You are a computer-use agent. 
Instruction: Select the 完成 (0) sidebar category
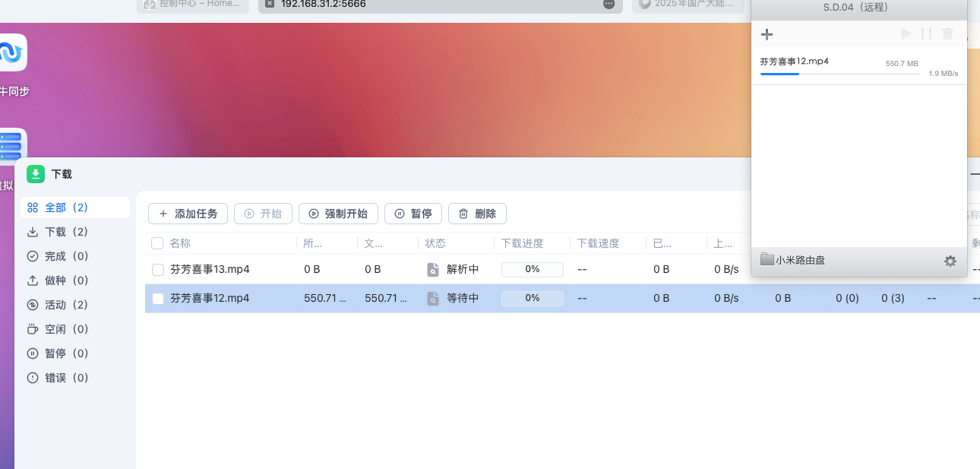pyautogui.click(x=75, y=256)
